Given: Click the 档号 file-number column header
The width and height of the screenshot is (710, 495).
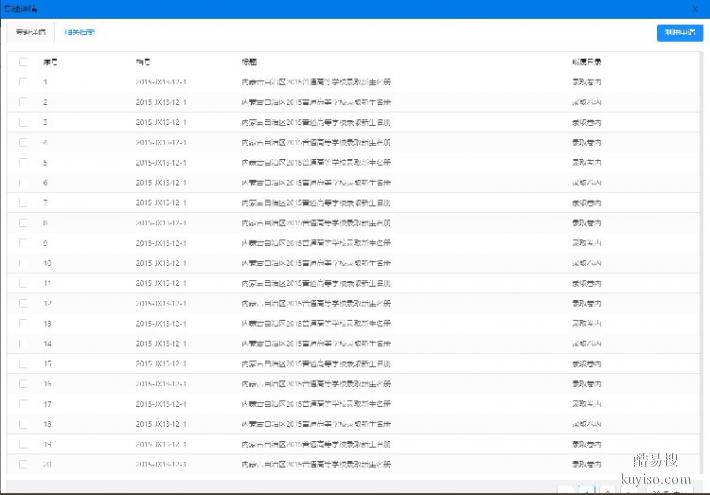Looking at the screenshot, I should coord(143,62).
